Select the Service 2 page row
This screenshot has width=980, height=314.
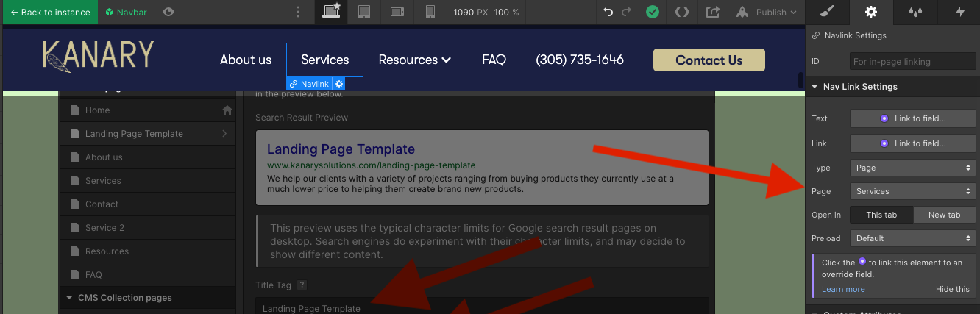pyautogui.click(x=147, y=228)
